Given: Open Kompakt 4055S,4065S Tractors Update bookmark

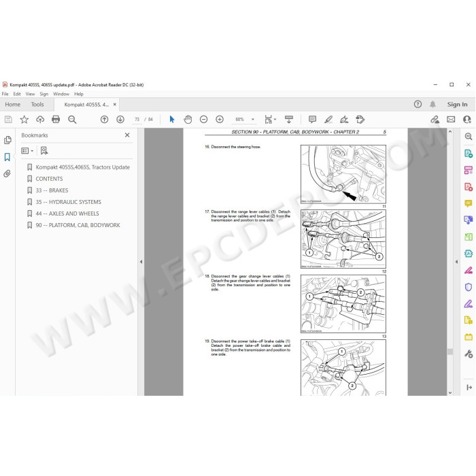Looking at the screenshot, I should [x=82, y=167].
